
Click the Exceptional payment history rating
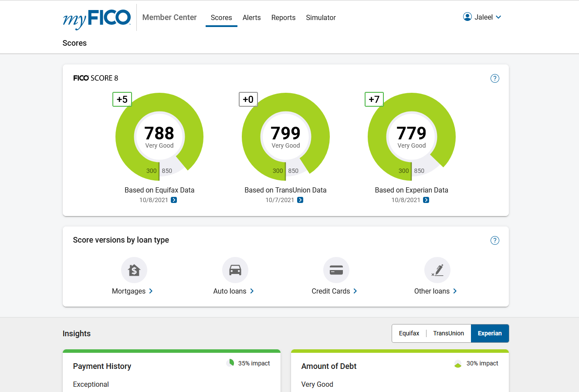tap(91, 384)
